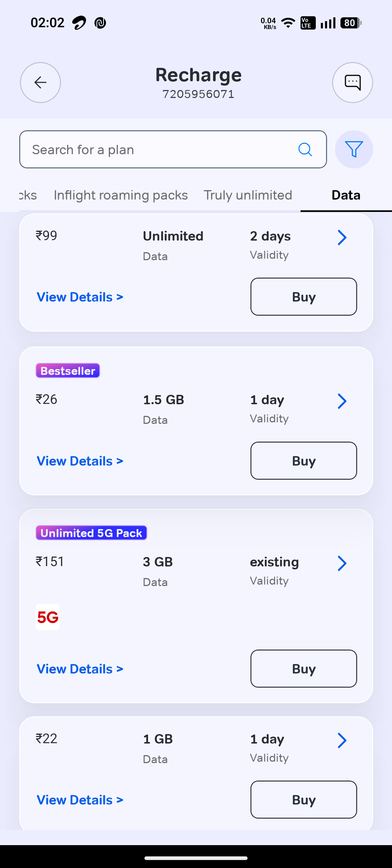
Task: Buy the ₹26 1.5 GB plan
Action: pyautogui.click(x=303, y=461)
